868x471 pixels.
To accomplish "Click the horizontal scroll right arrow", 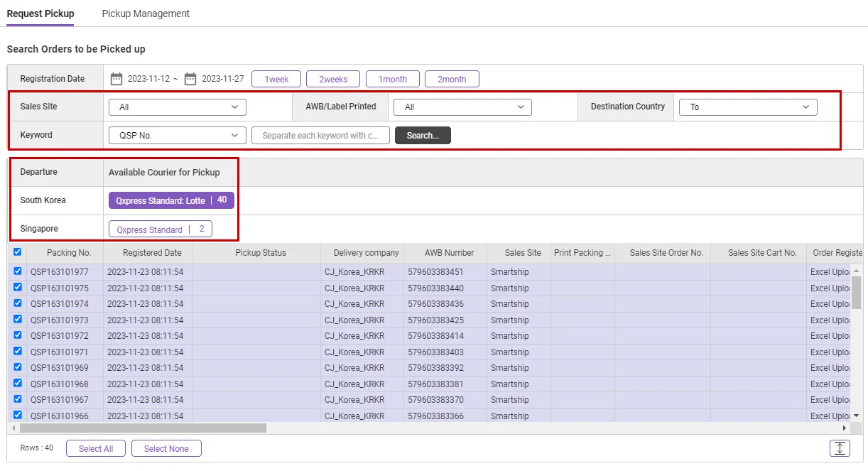I will click(845, 428).
